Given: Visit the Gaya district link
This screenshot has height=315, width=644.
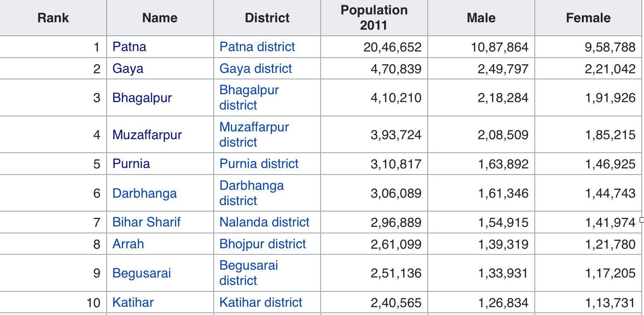Looking at the screenshot, I should [x=256, y=69].
